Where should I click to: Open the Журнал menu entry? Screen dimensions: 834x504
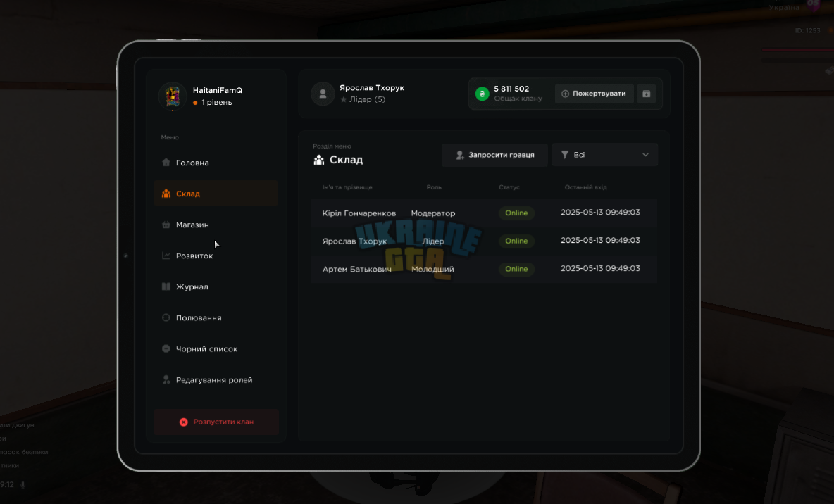[216, 286]
